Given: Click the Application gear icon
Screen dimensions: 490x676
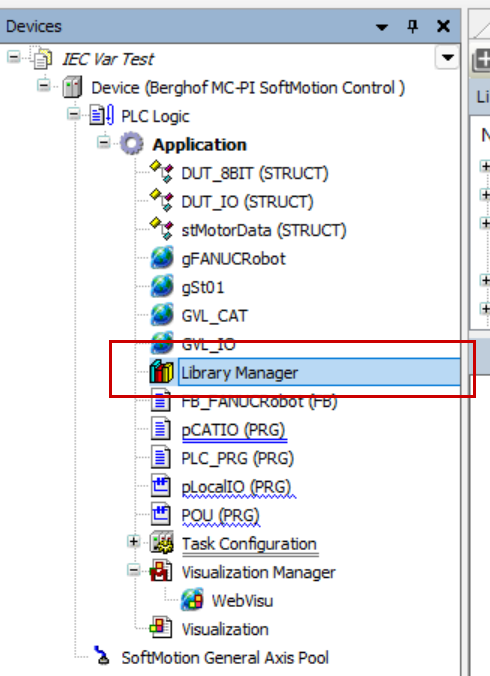Looking at the screenshot, I should pyautogui.click(x=132, y=144).
